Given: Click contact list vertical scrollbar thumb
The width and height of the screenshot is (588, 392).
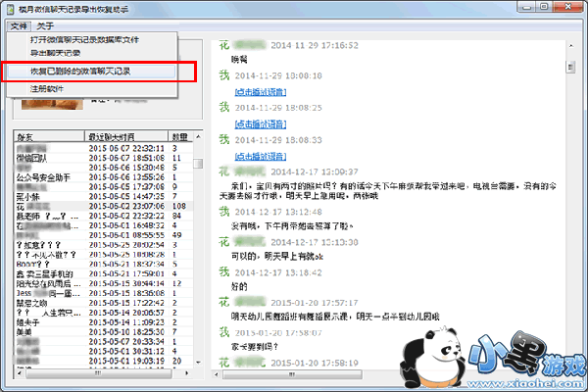Looking at the screenshot, I should pyautogui.click(x=198, y=164).
